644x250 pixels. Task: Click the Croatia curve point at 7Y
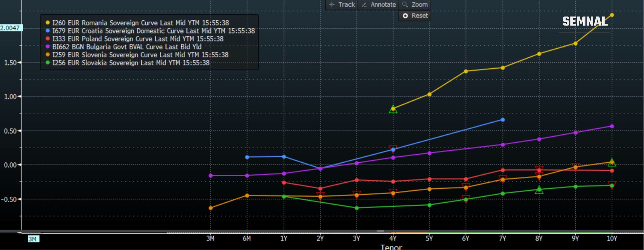click(x=503, y=120)
